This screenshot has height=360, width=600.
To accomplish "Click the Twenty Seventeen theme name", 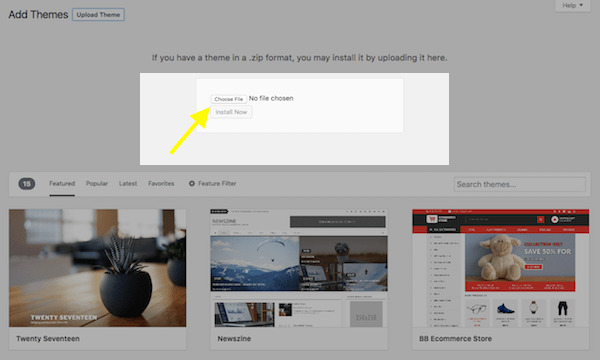I will (x=48, y=339).
